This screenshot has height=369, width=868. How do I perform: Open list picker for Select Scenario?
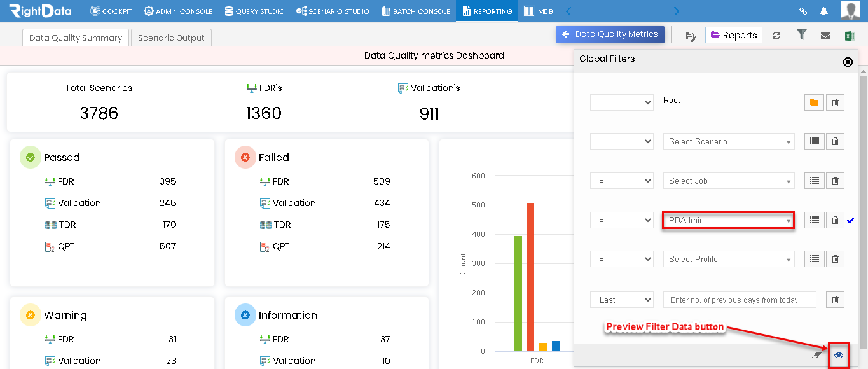pyautogui.click(x=814, y=141)
